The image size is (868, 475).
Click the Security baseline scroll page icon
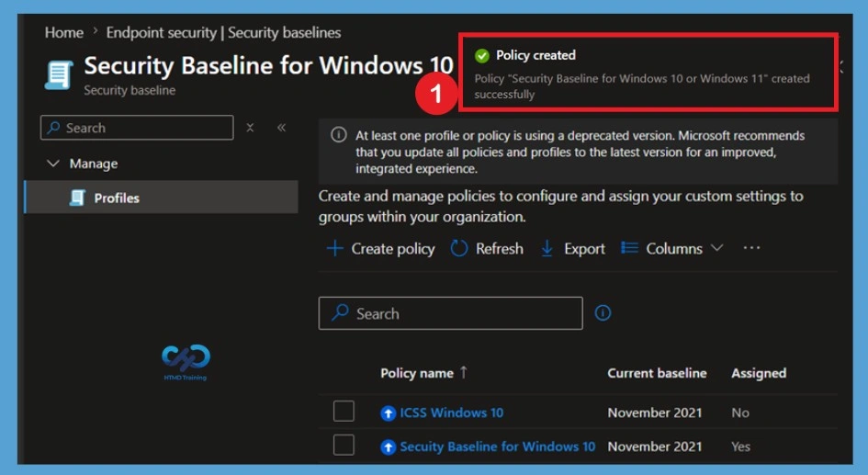[59, 75]
